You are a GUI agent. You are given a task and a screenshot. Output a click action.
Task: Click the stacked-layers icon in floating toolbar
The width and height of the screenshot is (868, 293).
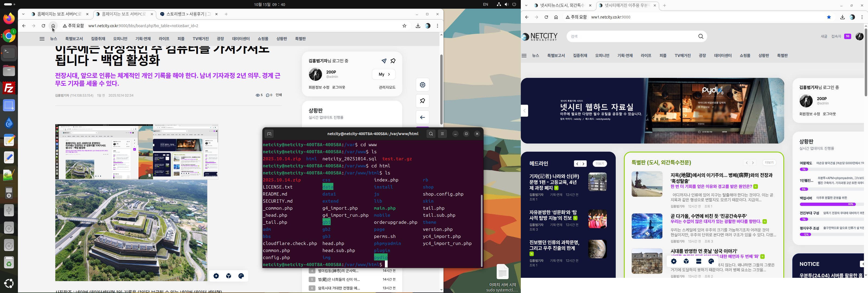point(698,261)
